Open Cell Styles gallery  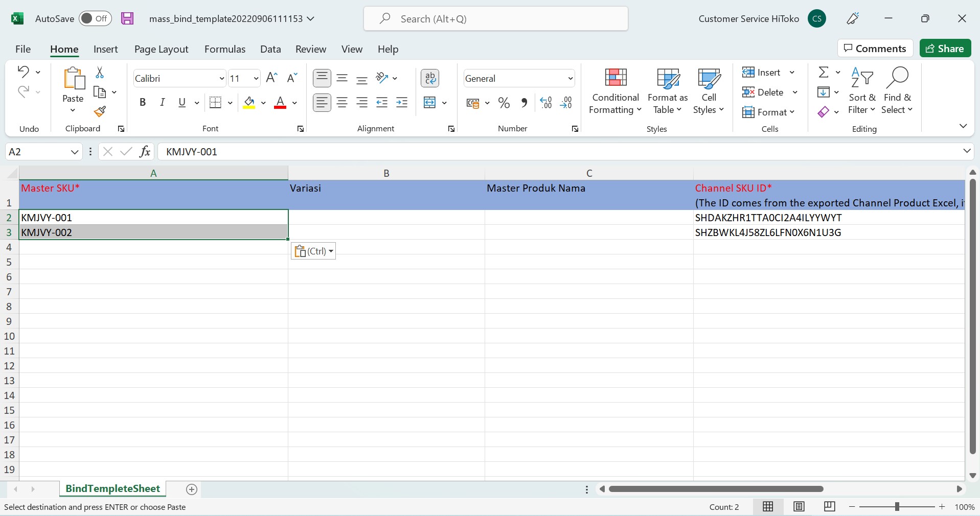click(709, 91)
